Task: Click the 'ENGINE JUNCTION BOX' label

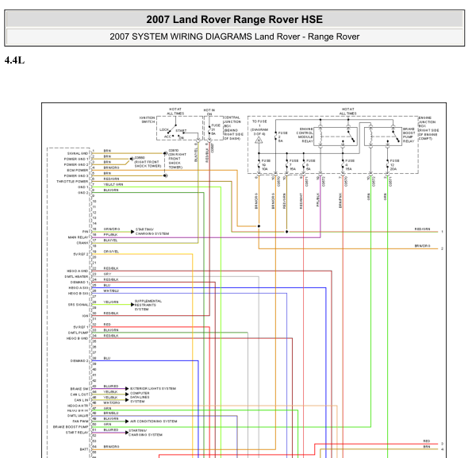Action: click(428, 128)
